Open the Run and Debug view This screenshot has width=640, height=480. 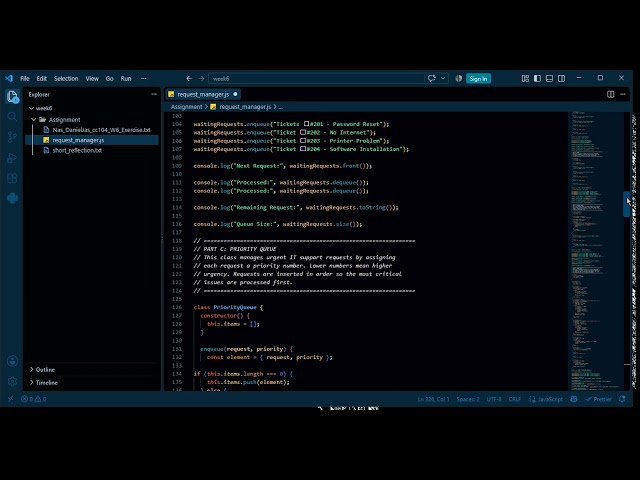point(12,158)
